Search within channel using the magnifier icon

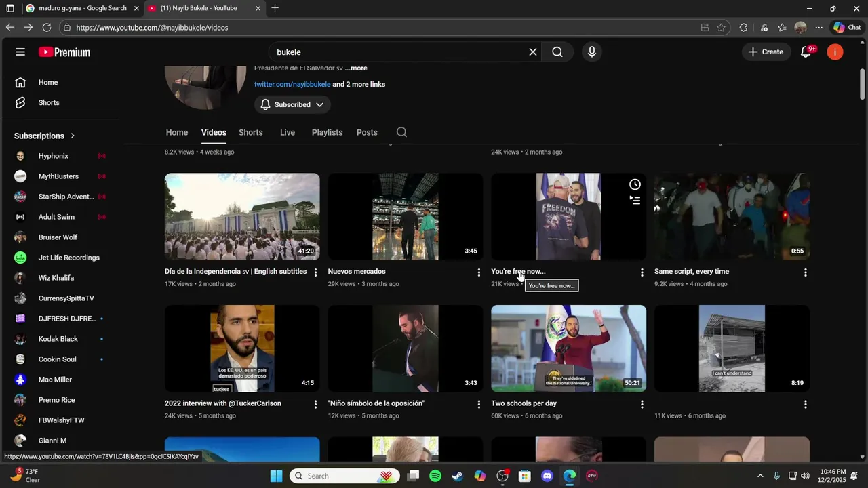click(x=401, y=132)
